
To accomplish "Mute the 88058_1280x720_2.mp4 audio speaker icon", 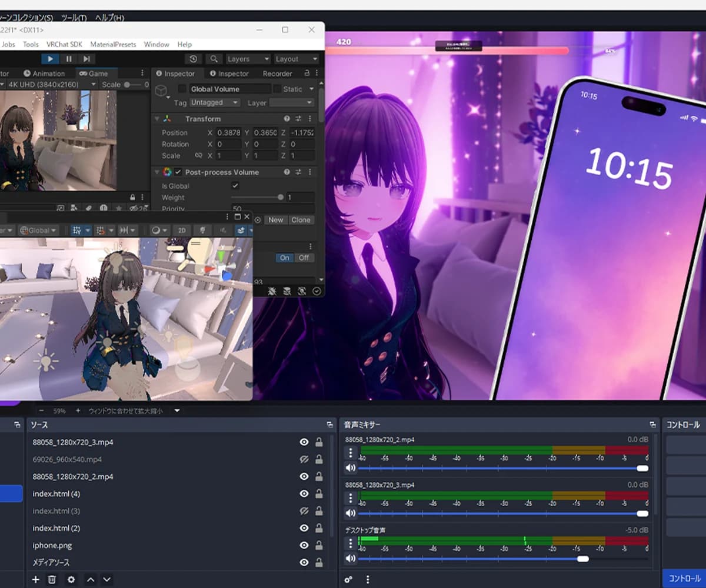I will [x=351, y=468].
